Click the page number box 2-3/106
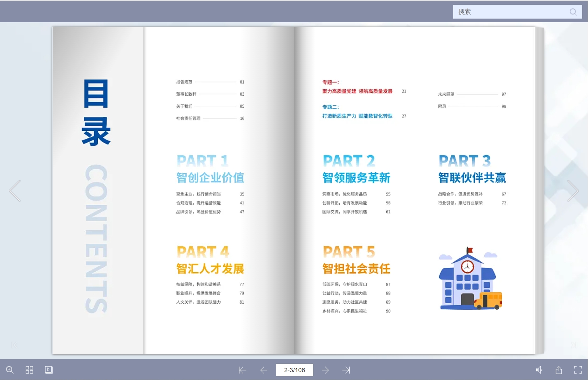Screen dimensions: 588x380 coord(294,370)
